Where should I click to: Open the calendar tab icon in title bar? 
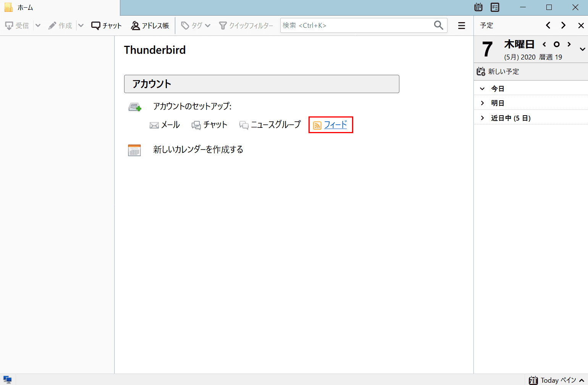(478, 7)
